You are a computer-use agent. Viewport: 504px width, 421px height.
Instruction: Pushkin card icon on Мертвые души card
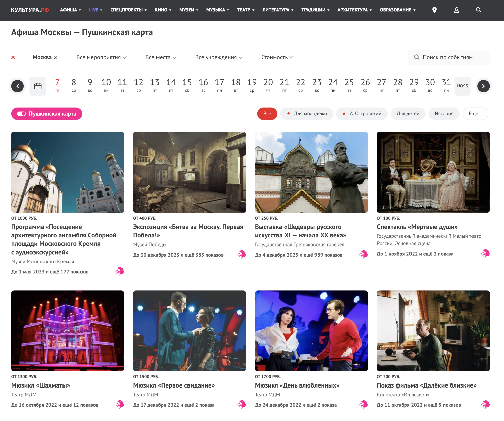pyautogui.click(x=485, y=253)
